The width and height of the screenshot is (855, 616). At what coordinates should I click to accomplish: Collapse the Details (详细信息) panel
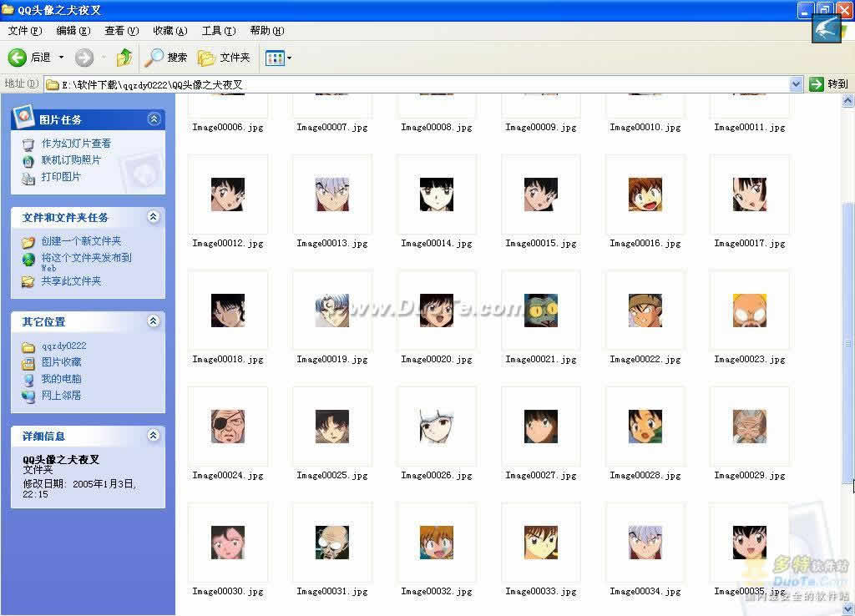click(154, 435)
